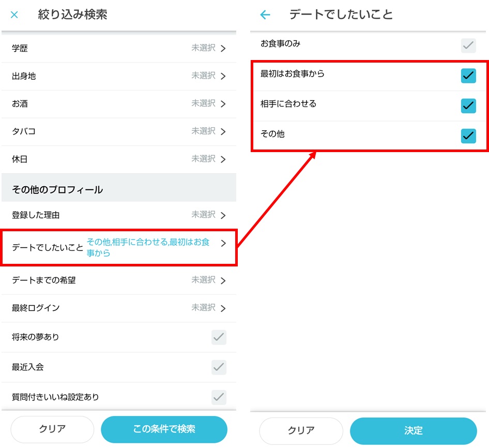
Task: Check the お食事のみ checkbox
Action: click(x=468, y=46)
